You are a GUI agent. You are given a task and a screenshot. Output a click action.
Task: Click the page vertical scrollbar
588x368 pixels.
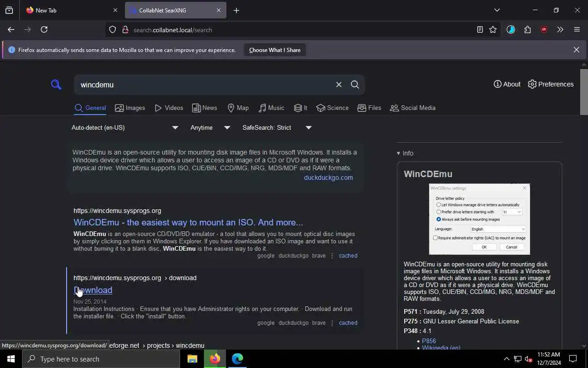pyautogui.click(x=584, y=92)
